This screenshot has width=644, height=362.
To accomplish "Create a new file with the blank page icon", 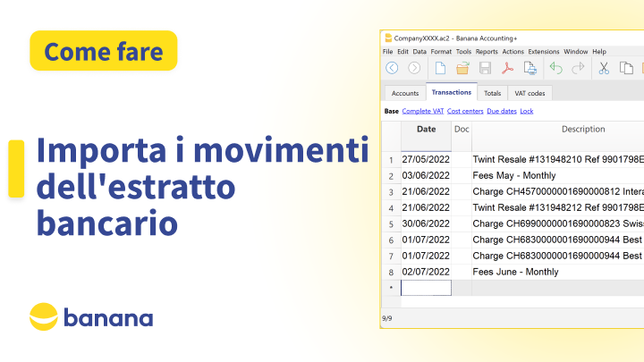I will pyautogui.click(x=440, y=68).
